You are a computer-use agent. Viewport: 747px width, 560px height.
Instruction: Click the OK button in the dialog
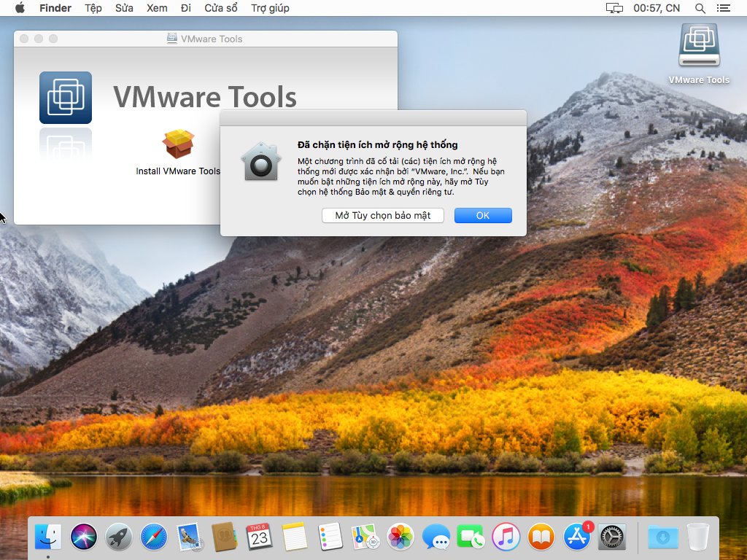point(483,215)
